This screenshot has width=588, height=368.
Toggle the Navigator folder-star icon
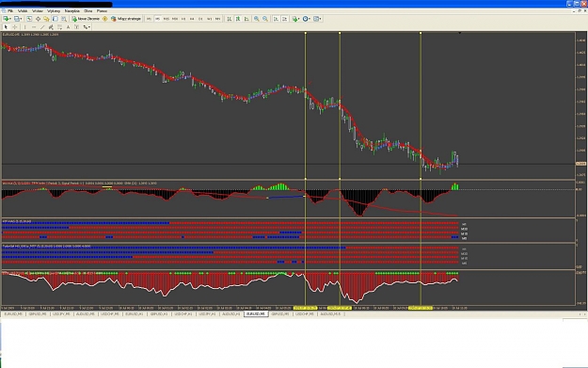46,19
